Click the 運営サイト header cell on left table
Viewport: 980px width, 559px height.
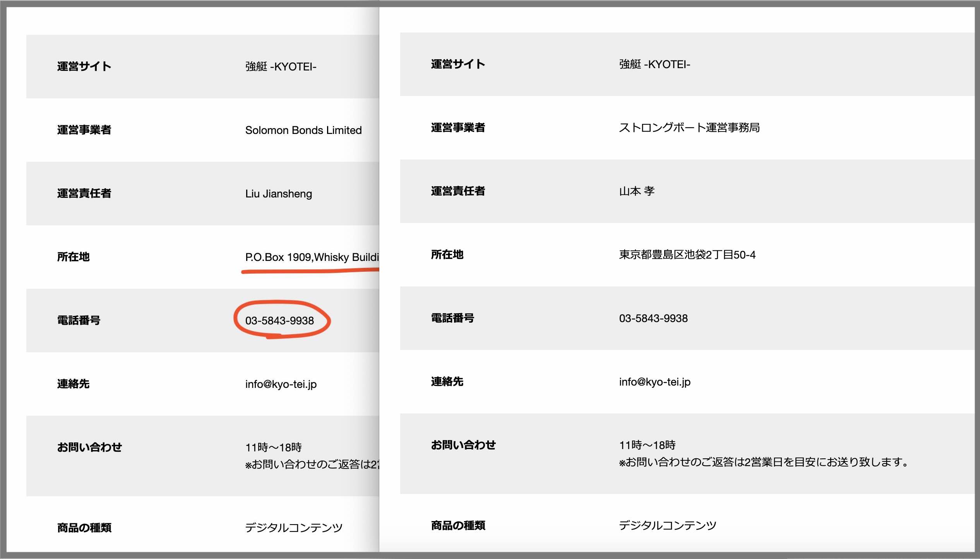(84, 66)
